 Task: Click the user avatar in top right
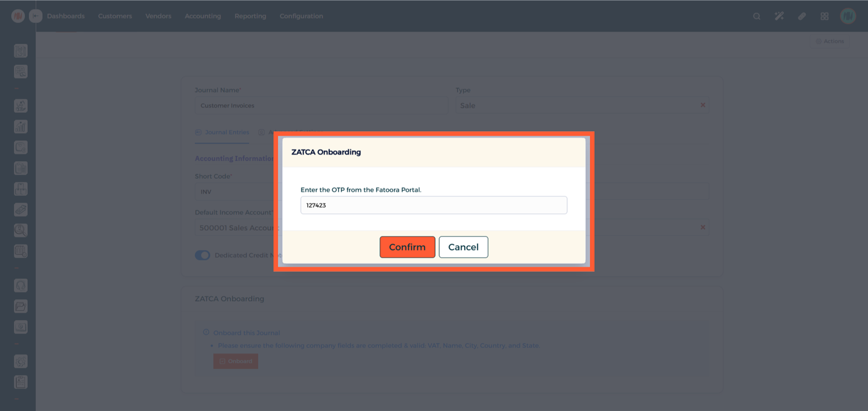[x=848, y=16]
